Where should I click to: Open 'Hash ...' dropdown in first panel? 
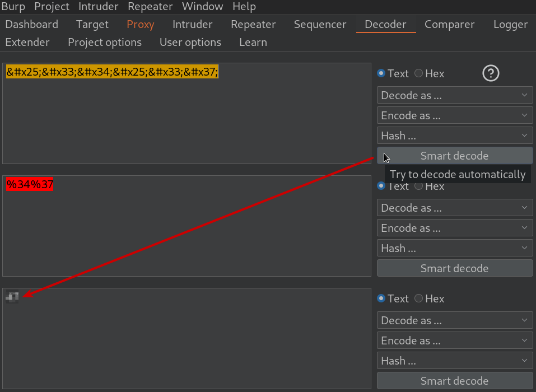(x=455, y=136)
